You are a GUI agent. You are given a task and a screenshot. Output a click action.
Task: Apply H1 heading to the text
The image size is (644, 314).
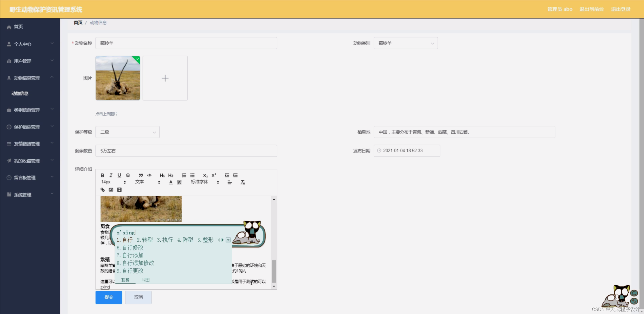(x=162, y=175)
